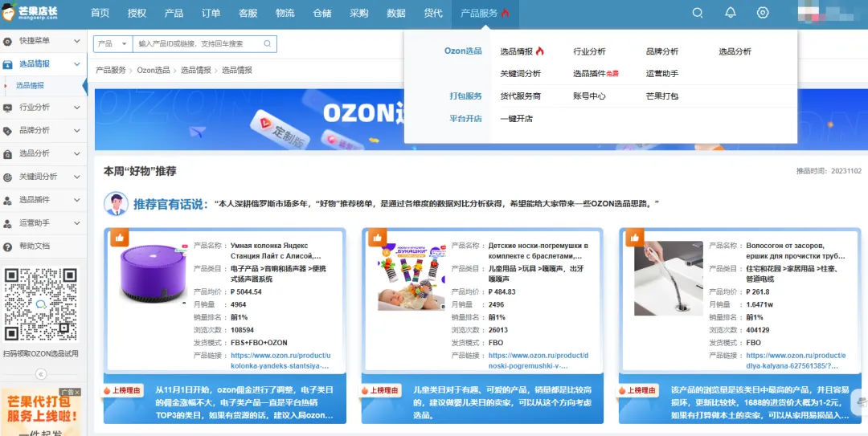Click thumbs-up badge on drain cleaner card

click(635, 238)
